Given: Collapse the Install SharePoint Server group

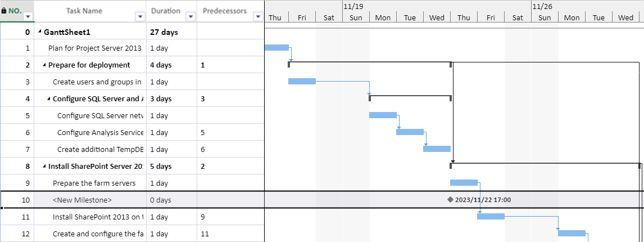Looking at the screenshot, I should click(x=44, y=166).
